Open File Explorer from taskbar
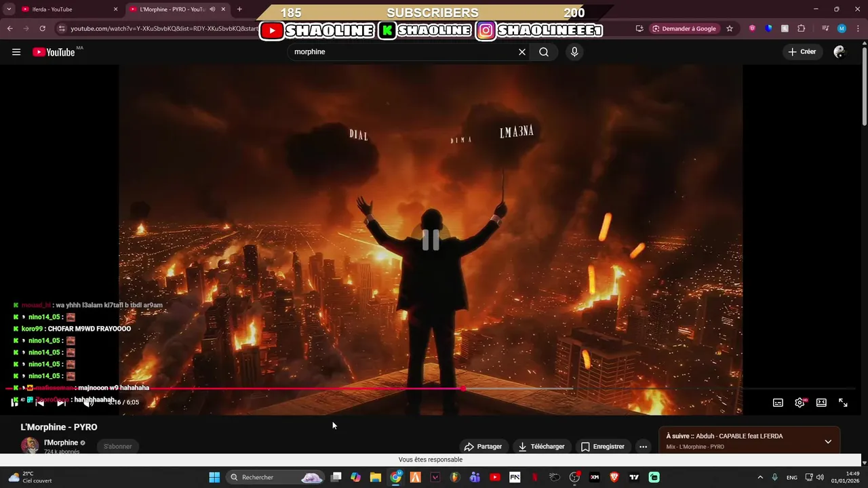 [376, 477]
